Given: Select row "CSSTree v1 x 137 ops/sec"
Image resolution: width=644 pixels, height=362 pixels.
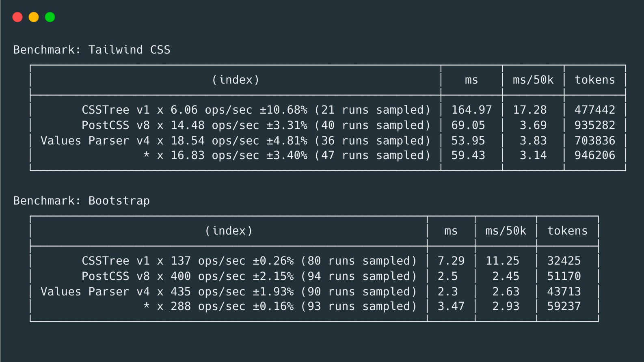Looking at the screenshot, I should (314, 261).
